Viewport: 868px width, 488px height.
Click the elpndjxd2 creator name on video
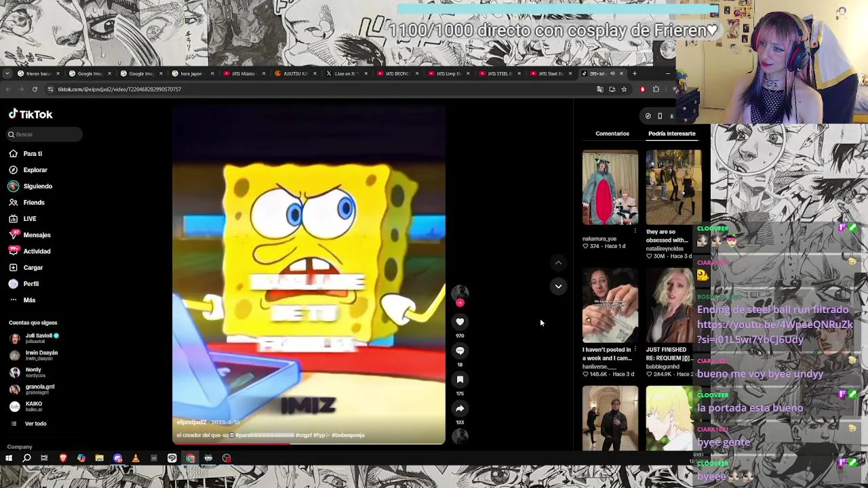point(191,422)
